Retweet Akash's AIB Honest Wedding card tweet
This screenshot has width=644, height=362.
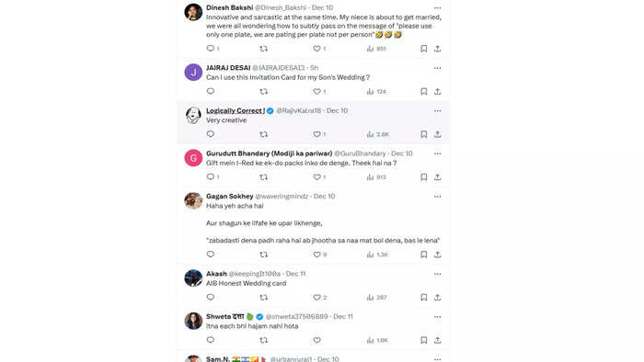[264, 297]
